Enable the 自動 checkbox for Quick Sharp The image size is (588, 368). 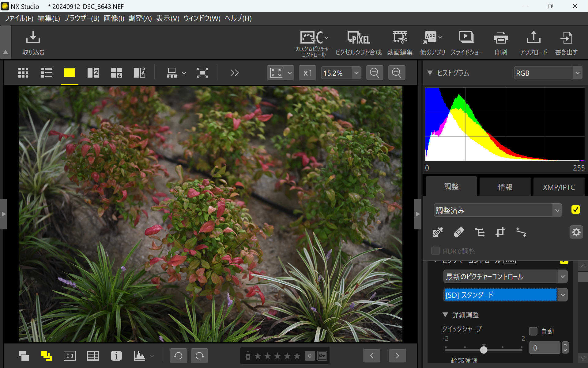pyautogui.click(x=533, y=331)
